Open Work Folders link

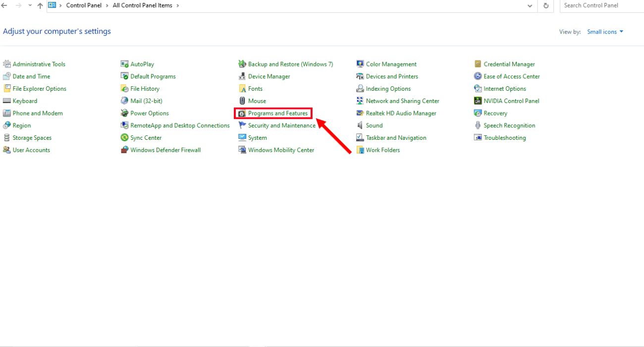click(383, 150)
